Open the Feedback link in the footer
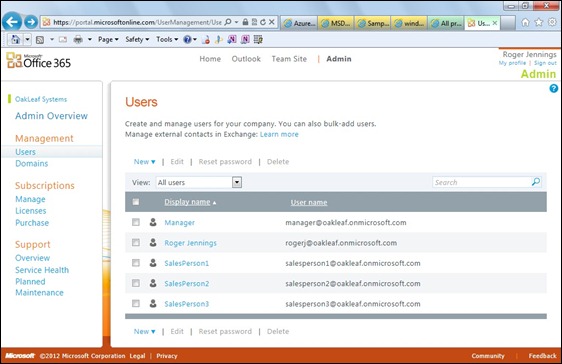This screenshot has height=364, width=562. pos(542,356)
